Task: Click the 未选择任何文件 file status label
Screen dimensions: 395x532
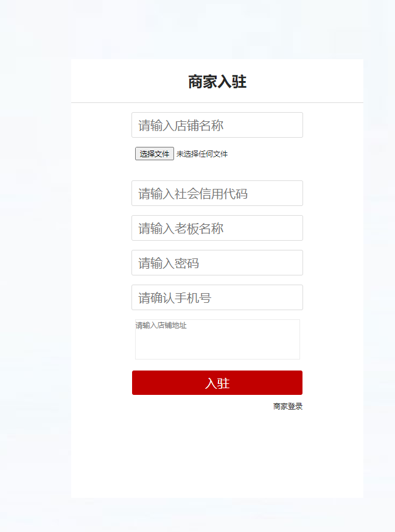Action: (x=202, y=154)
